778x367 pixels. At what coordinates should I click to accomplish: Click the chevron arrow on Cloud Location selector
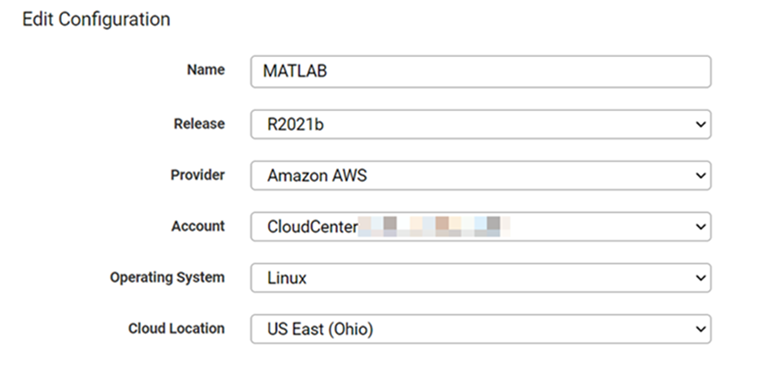click(701, 329)
